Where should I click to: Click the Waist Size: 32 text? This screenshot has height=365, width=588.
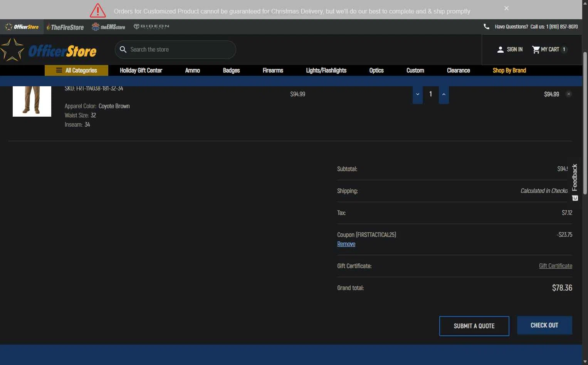click(81, 116)
